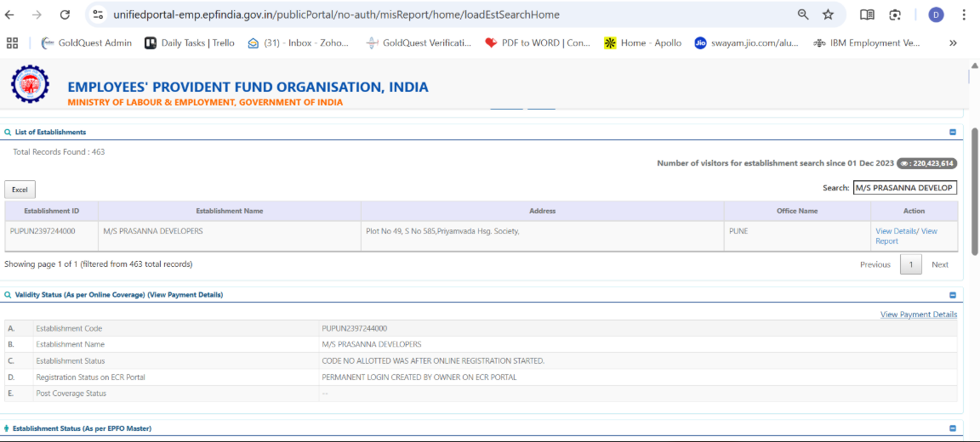Open the browser zoom magnifier icon
This screenshot has height=442, width=980.
coord(803,14)
